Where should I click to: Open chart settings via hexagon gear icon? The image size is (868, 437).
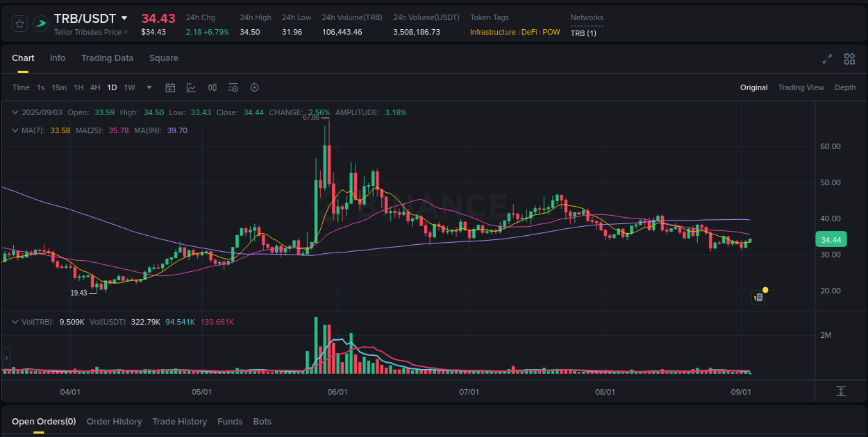point(254,87)
